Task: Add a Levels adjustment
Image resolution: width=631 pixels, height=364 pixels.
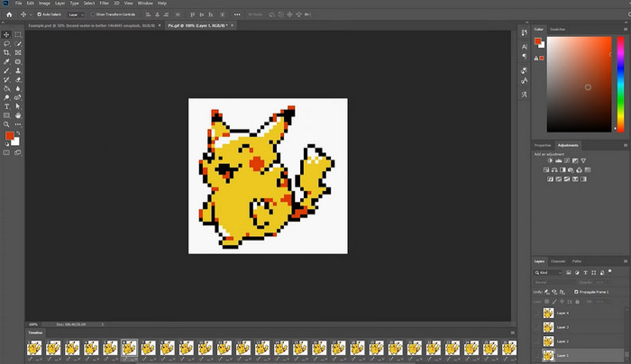Action: coord(559,161)
